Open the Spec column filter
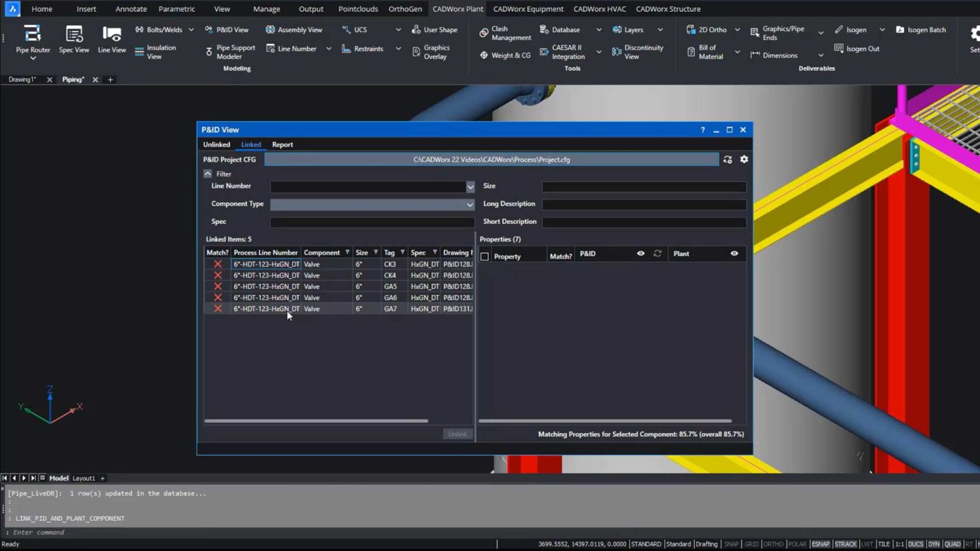Screen dimensions: 980x551 pos(435,252)
